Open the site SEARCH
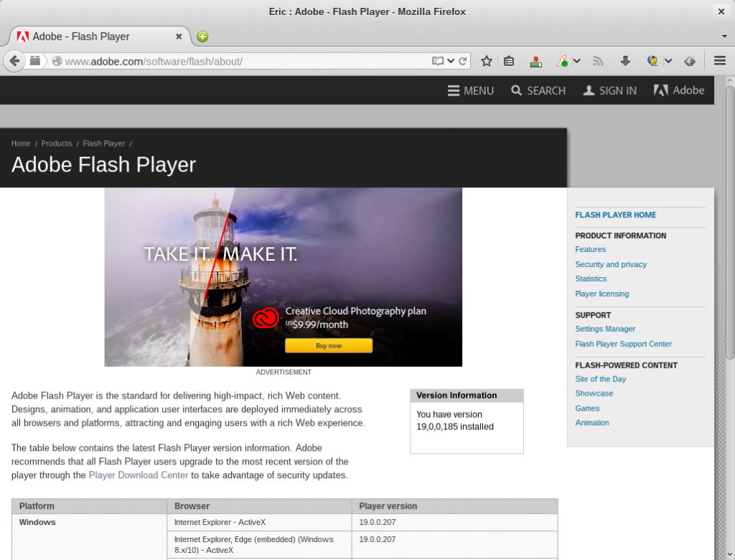Screen dimensions: 735x560 tap(538, 90)
